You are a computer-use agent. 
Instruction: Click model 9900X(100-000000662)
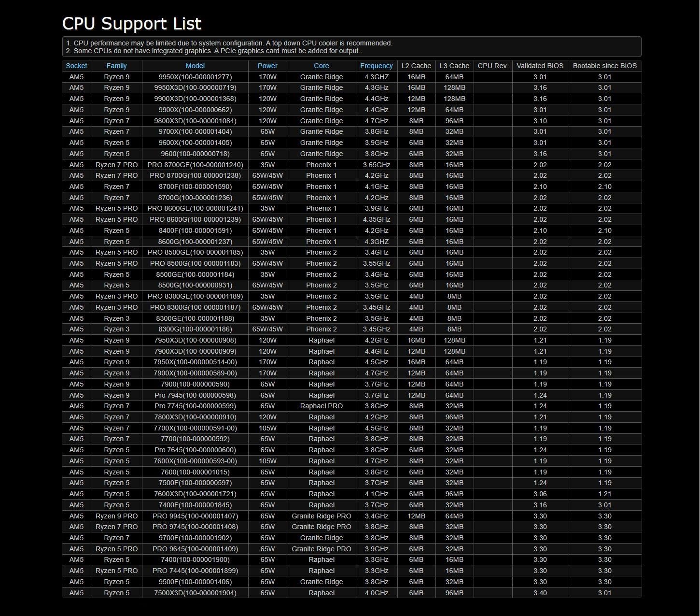(x=195, y=110)
